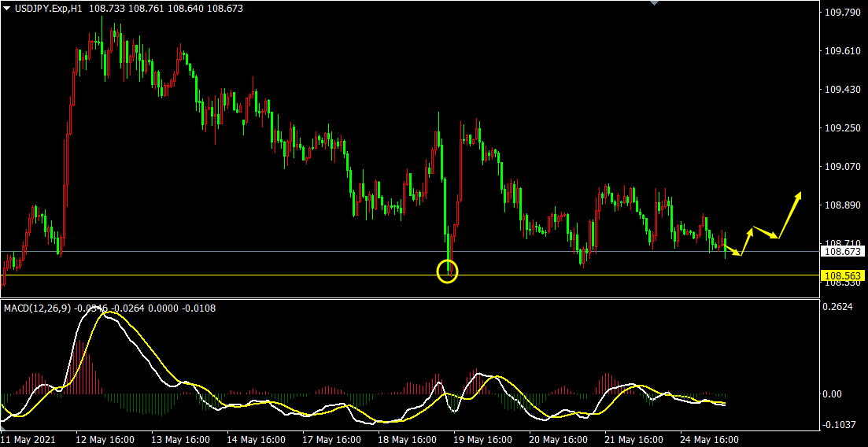Select the yellow pullback line between the two up arrows
Screen dimensions: 868x447
pyautogui.click(x=766, y=233)
